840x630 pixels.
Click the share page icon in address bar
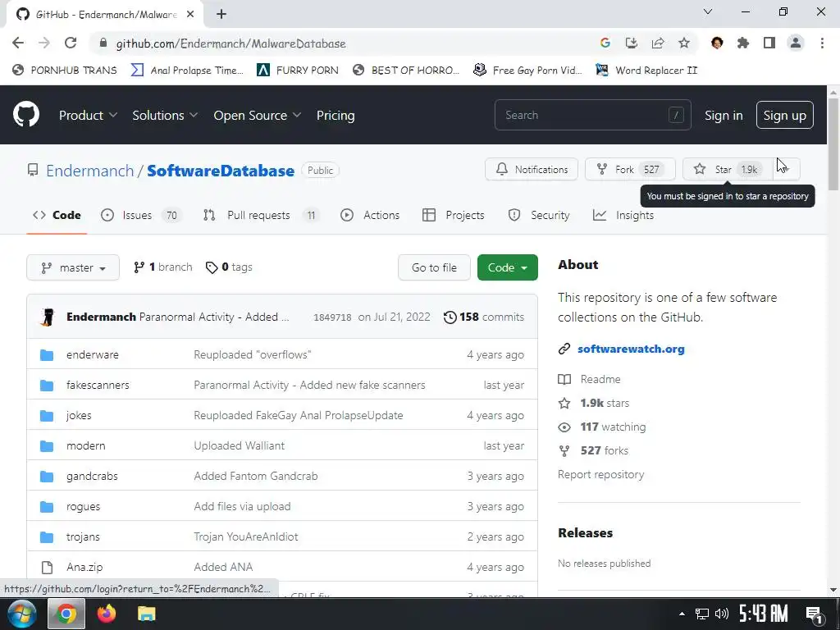pos(658,43)
